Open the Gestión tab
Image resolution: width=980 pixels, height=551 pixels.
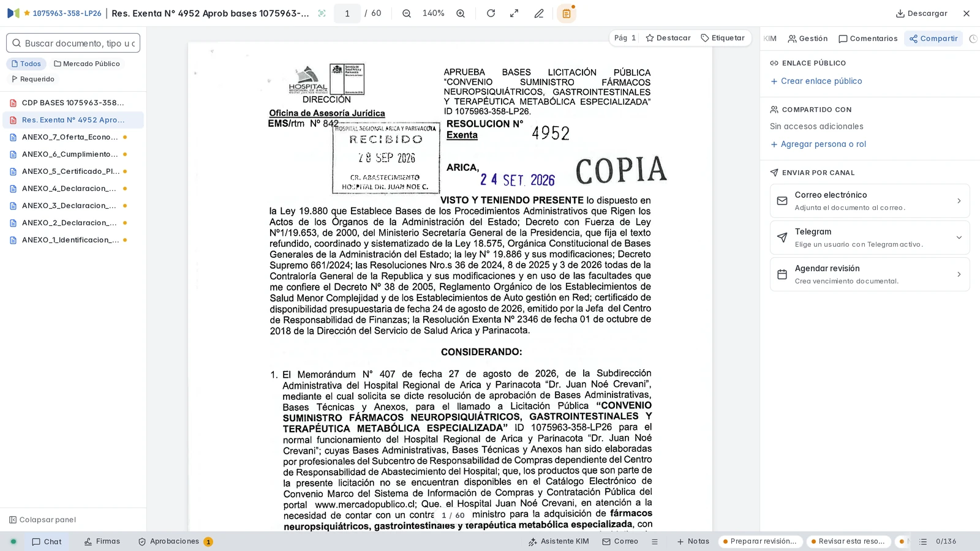point(808,39)
